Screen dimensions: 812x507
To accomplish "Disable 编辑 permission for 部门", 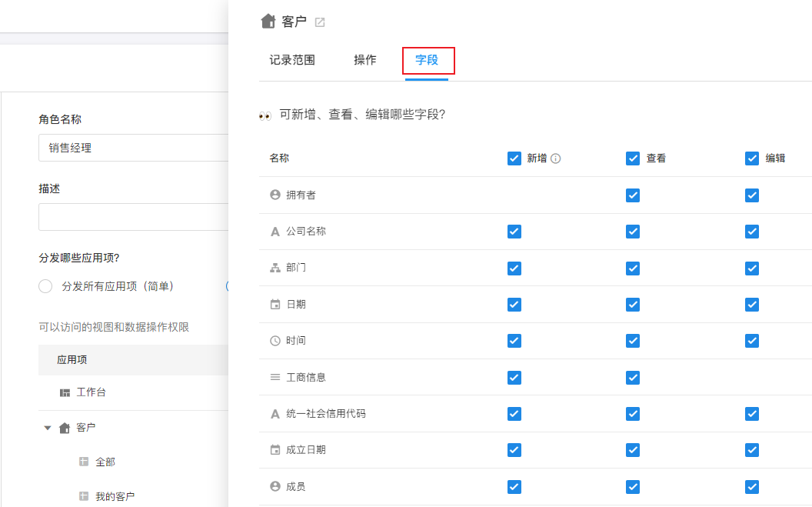I will (x=752, y=268).
